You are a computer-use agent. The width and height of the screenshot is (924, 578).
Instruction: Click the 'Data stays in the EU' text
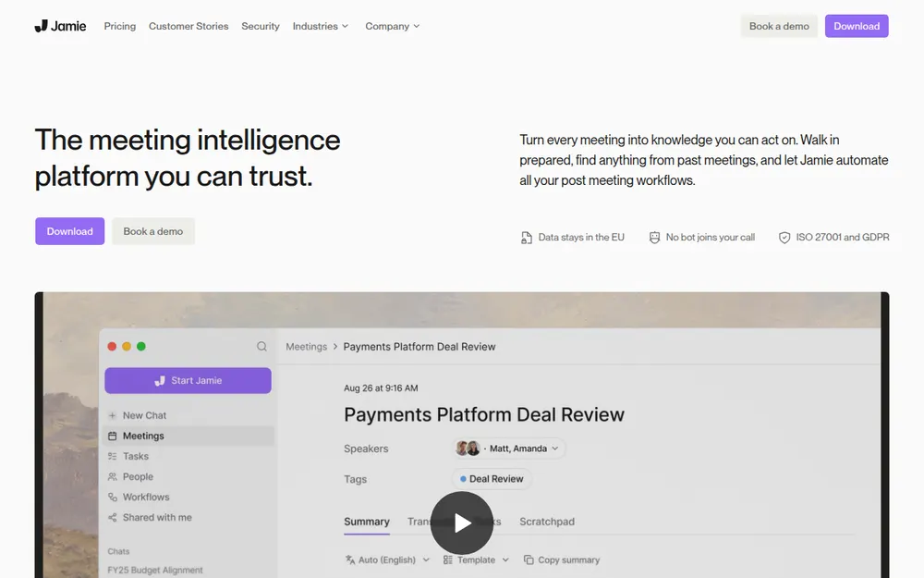581,237
